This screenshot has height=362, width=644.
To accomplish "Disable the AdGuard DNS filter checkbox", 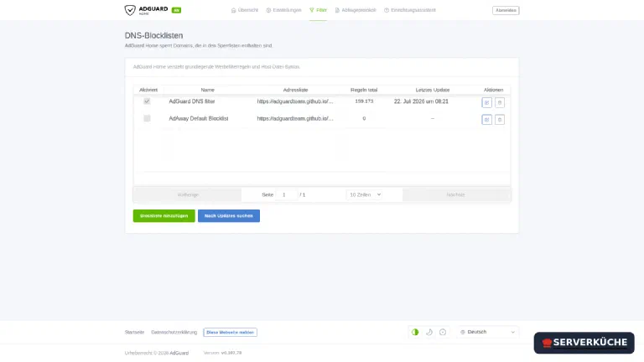I will 147,101.
